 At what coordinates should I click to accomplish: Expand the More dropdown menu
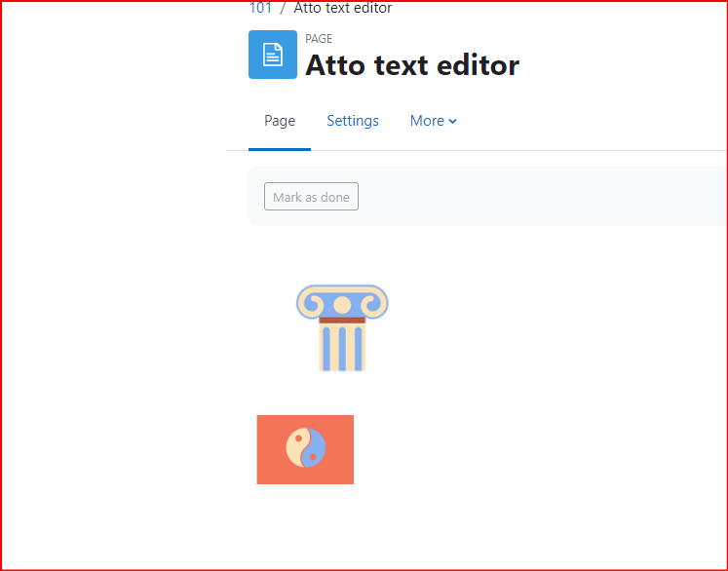(433, 121)
